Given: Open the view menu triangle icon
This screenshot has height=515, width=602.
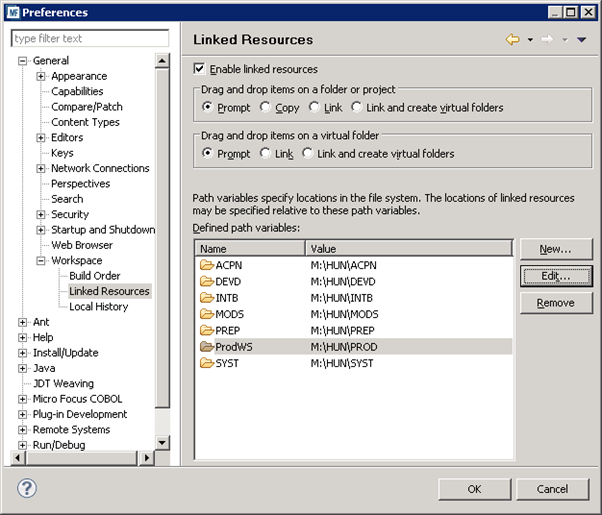Looking at the screenshot, I should tap(581, 40).
